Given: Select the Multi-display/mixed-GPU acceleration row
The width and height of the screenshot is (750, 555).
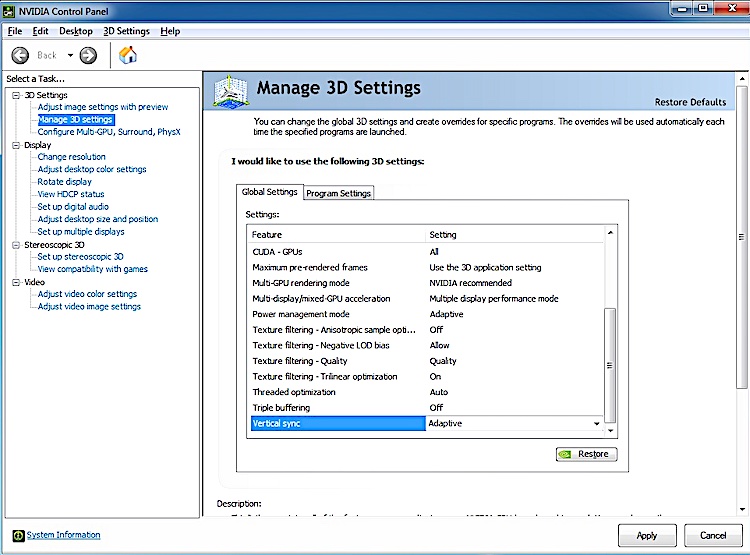Looking at the screenshot, I should (x=427, y=299).
